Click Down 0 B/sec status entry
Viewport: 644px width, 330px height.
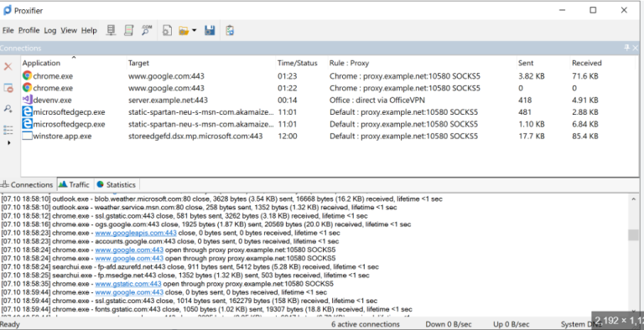pyautogui.click(x=449, y=324)
